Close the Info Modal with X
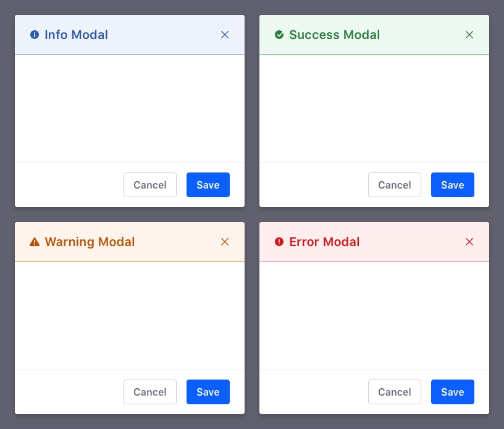504x429 pixels. pyautogui.click(x=225, y=35)
